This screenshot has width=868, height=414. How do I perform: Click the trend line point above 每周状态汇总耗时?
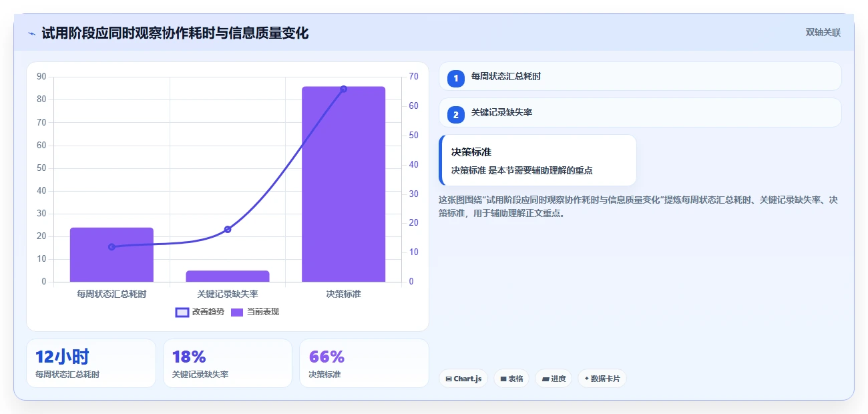112,247
